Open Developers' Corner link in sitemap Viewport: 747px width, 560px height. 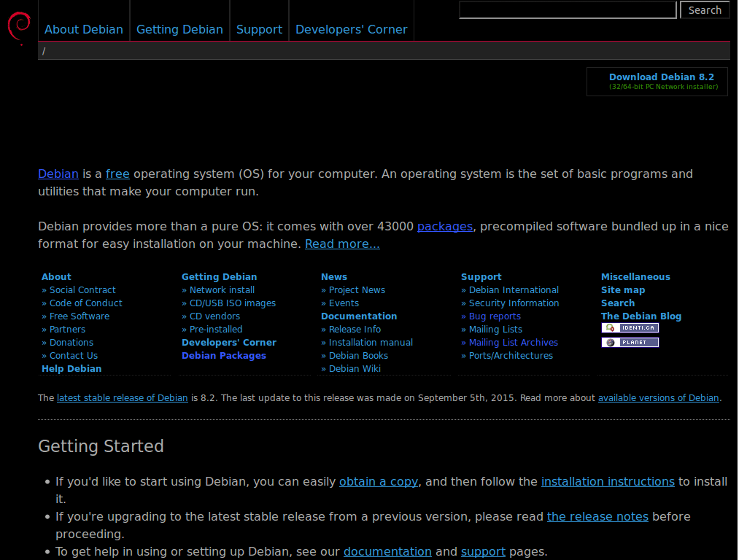(x=228, y=343)
